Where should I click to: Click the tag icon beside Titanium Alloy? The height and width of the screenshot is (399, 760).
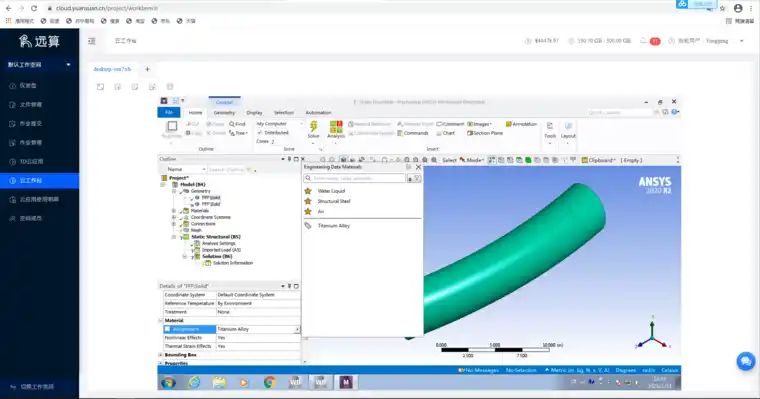click(x=308, y=226)
